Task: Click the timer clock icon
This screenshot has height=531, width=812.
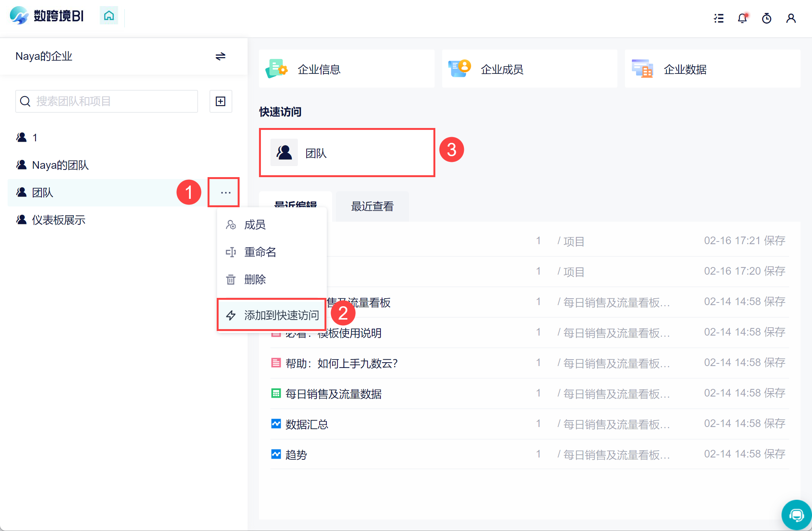Action: (766, 18)
